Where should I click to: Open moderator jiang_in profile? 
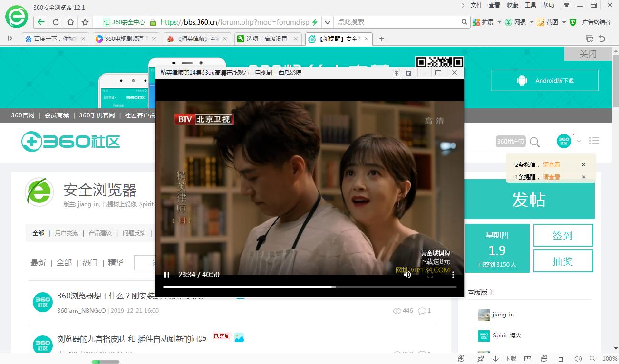coord(503,315)
